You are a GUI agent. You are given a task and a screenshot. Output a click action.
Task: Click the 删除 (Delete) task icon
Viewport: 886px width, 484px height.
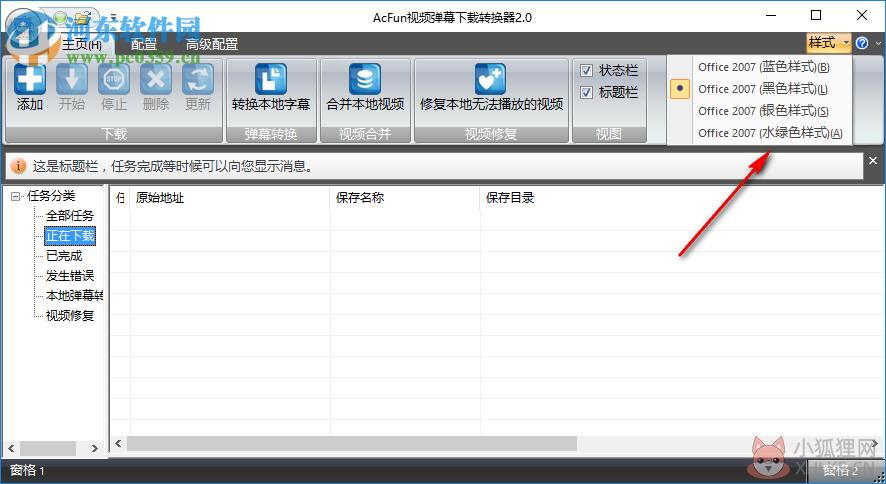(x=155, y=79)
